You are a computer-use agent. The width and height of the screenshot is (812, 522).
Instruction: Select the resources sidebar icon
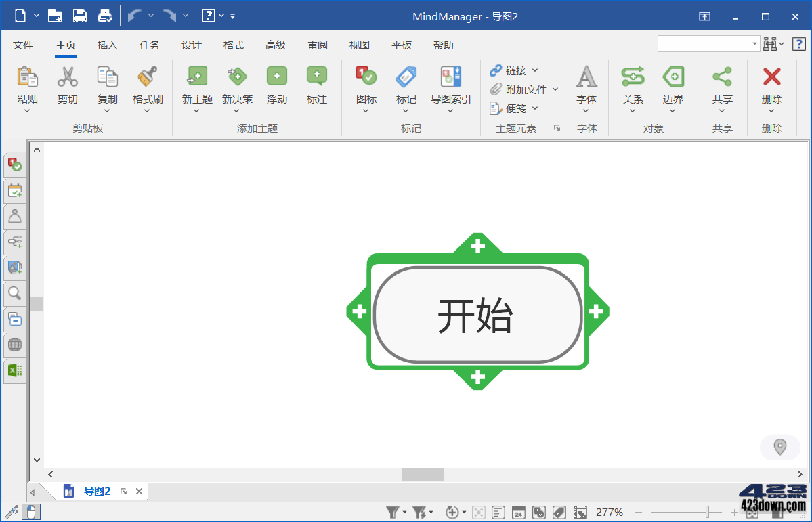(14, 216)
